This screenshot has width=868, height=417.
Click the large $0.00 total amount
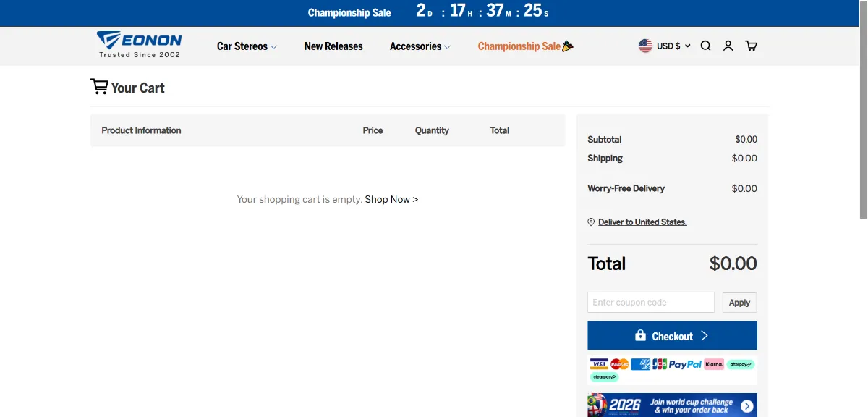click(733, 264)
